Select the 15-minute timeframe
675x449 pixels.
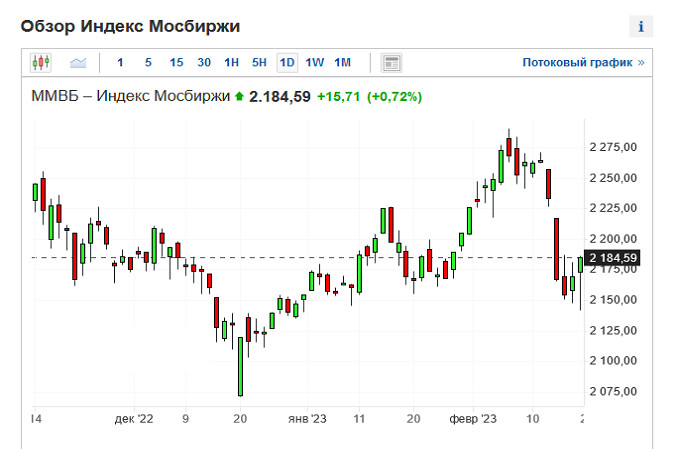click(176, 63)
